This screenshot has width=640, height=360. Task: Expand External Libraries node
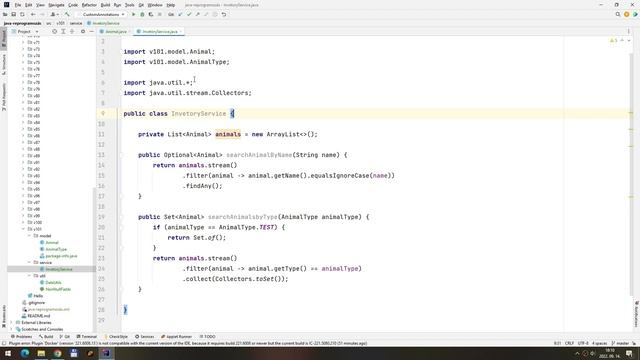pyautogui.click(x=11, y=322)
